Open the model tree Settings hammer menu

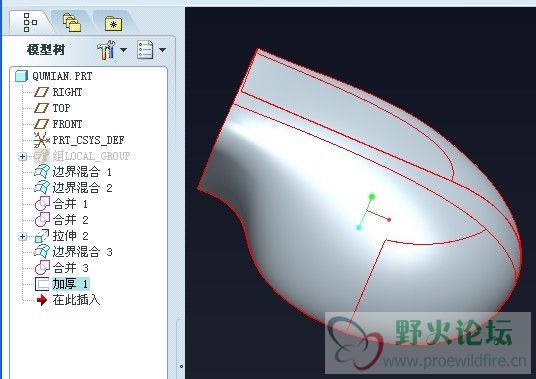click(x=112, y=50)
